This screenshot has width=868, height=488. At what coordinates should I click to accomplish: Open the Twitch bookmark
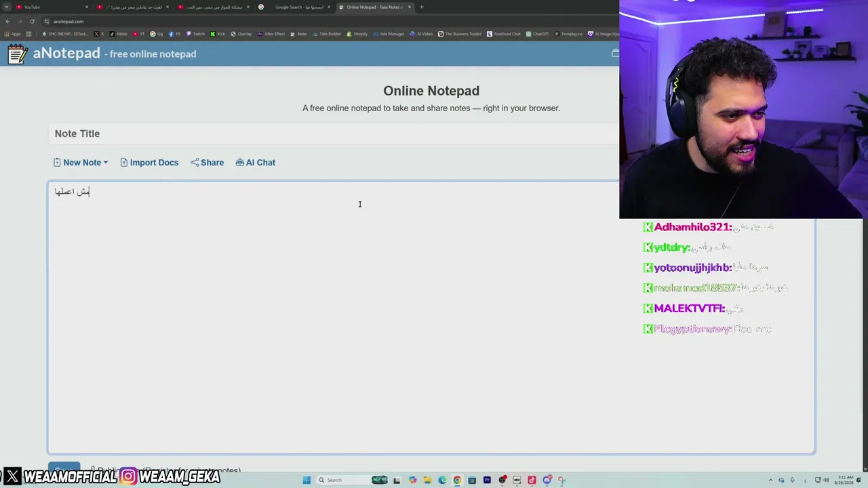pyautogui.click(x=195, y=34)
